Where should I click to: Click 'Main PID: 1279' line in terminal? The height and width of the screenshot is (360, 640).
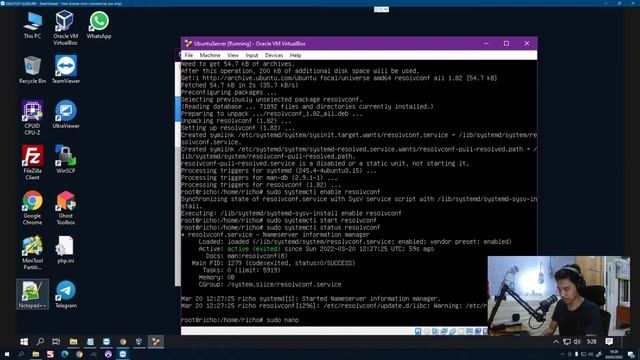click(x=273, y=263)
